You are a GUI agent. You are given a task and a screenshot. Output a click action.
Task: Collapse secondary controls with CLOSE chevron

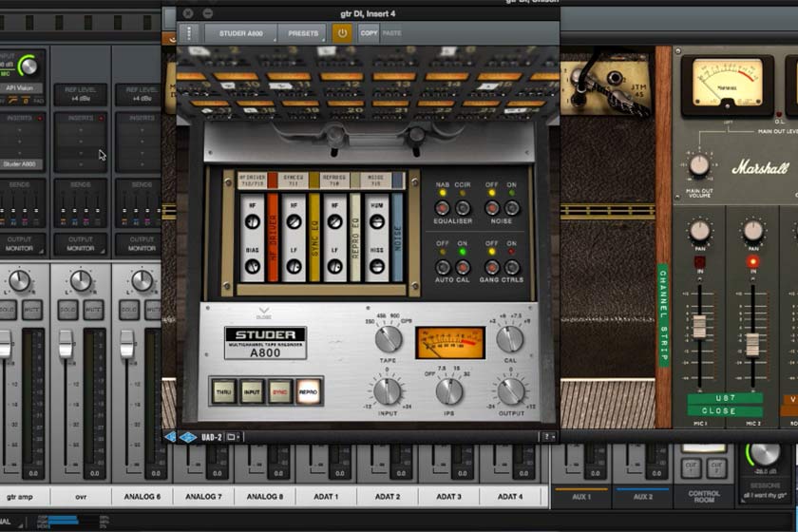click(264, 312)
